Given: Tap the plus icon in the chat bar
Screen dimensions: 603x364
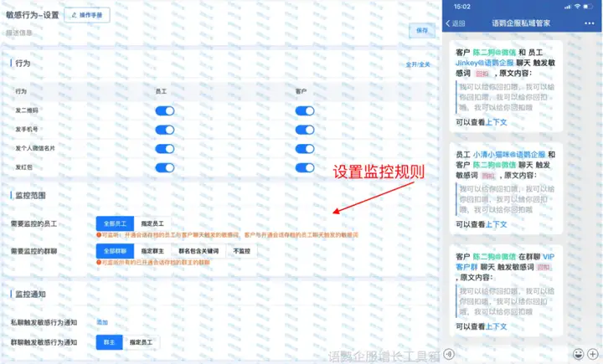Looking at the screenshot, I should 594,353.
